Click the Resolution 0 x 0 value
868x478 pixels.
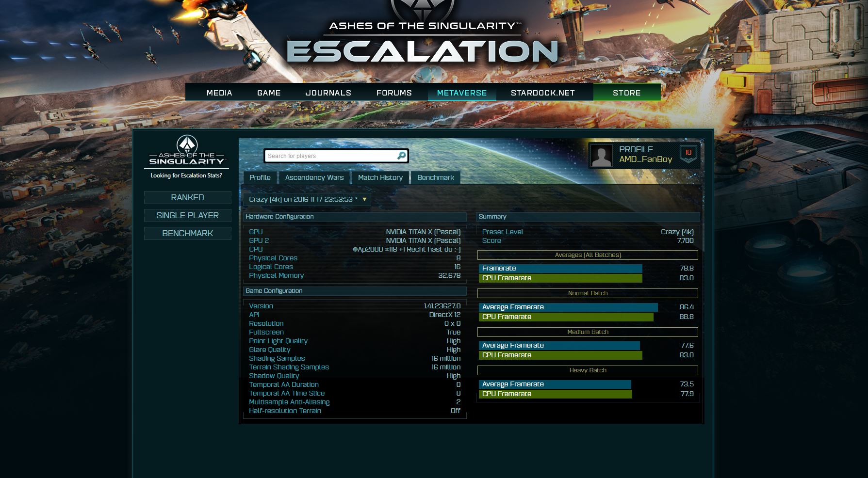(452, 323)
